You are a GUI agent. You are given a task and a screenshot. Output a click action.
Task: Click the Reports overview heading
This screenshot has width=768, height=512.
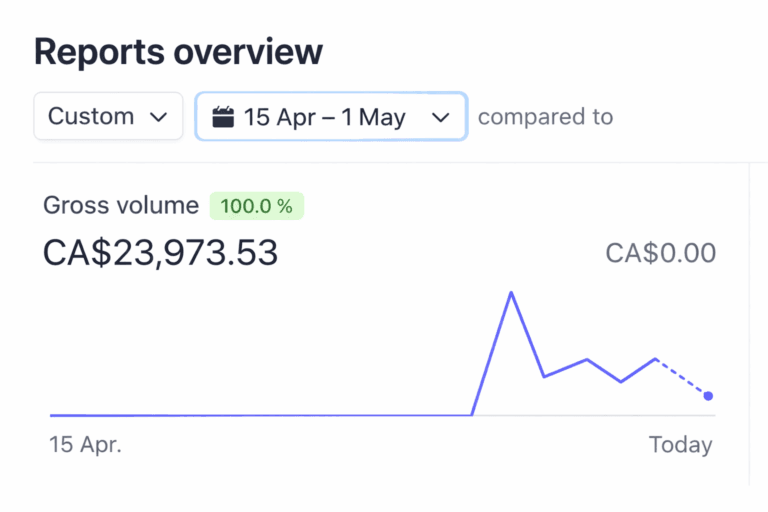[178, 52]
